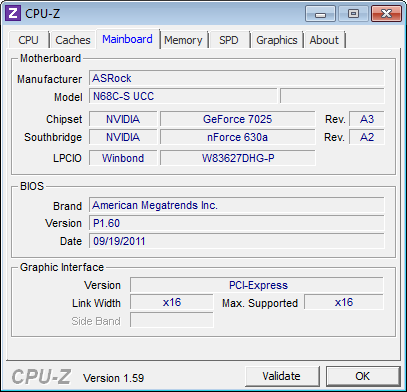Click the empty Side Band field
407x392 pixels.
click(x=172, y=320)
